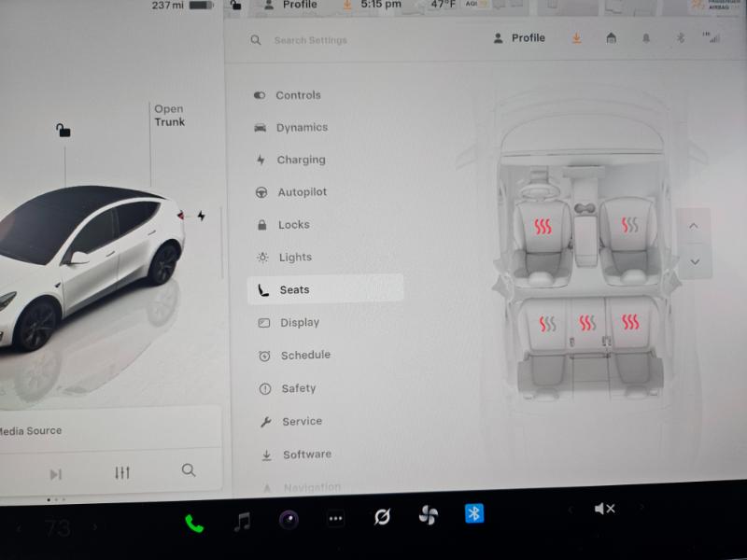747x560 pixels.
Task: Select Charging in the settings menu
Action: point(301,160)
